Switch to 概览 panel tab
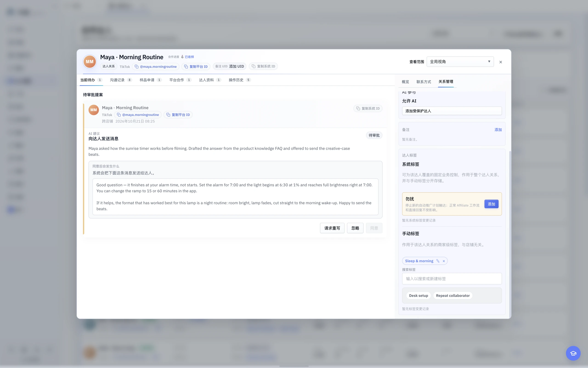This screenshot has height=368, width=588. click(x=405, y=82)
